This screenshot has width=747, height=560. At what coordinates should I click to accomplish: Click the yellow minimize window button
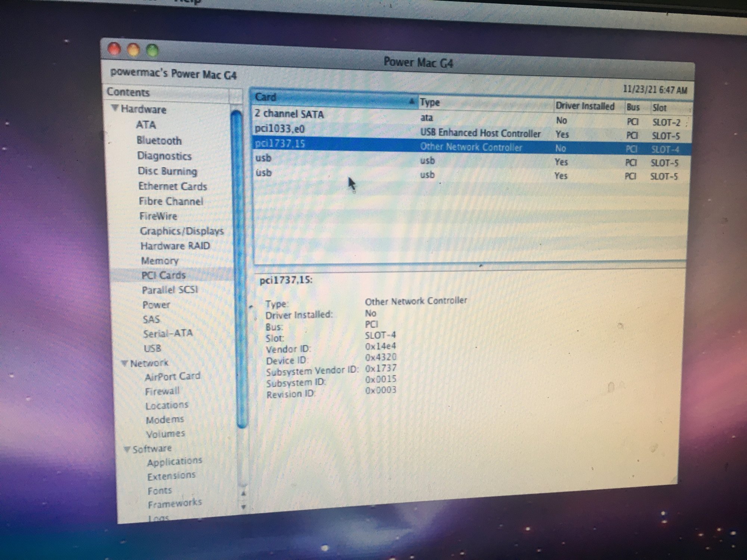pos(133,50)
